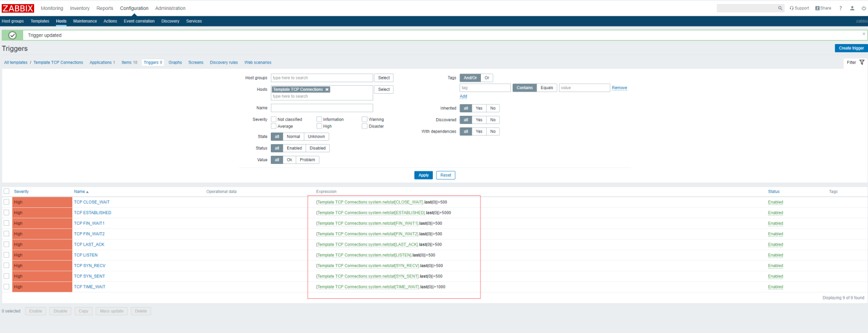Click the ZABBIX logo

click(18, 8)
